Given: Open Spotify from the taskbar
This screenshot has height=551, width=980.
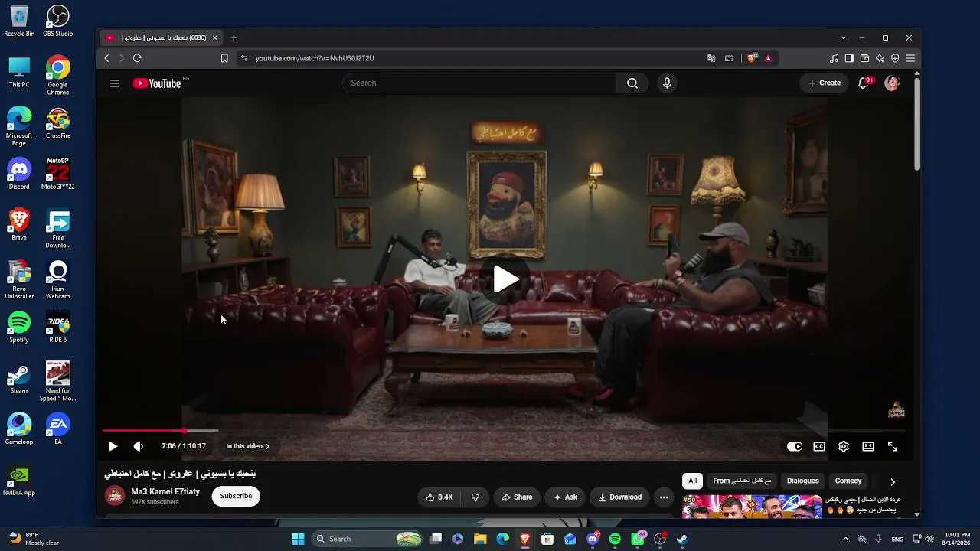Looking at the screenshot, I should click(x=615, y=539).
